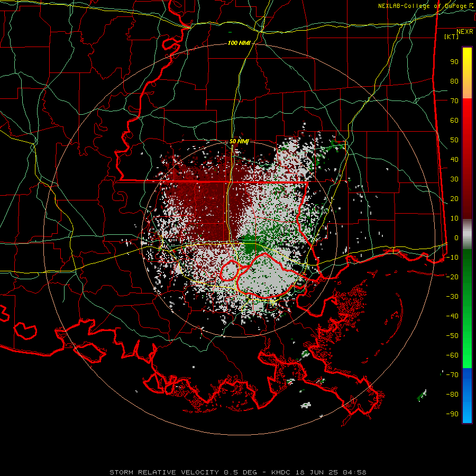
Task: Click the 60 value on the velocity scale
Action: [x=454, y=121]
